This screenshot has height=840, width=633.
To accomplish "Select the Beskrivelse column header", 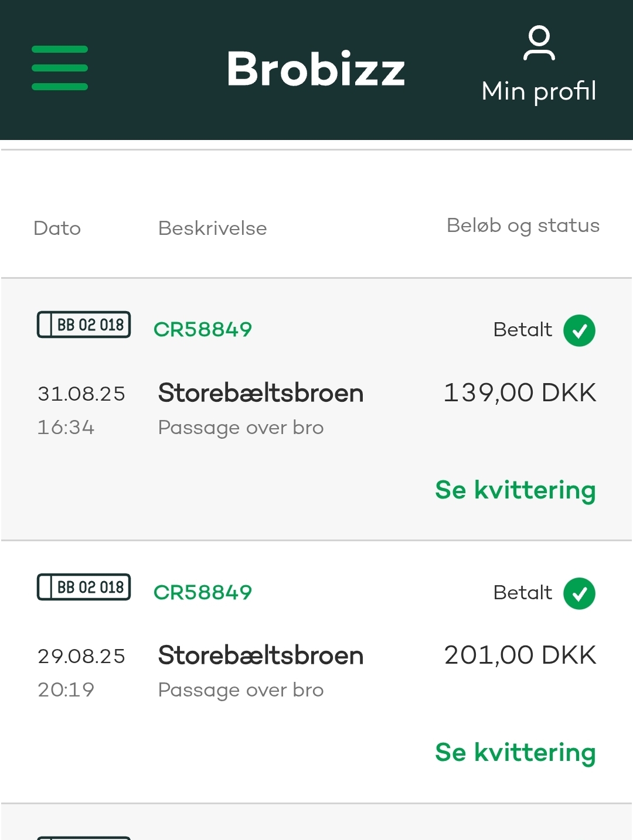I will click(213, 228).
